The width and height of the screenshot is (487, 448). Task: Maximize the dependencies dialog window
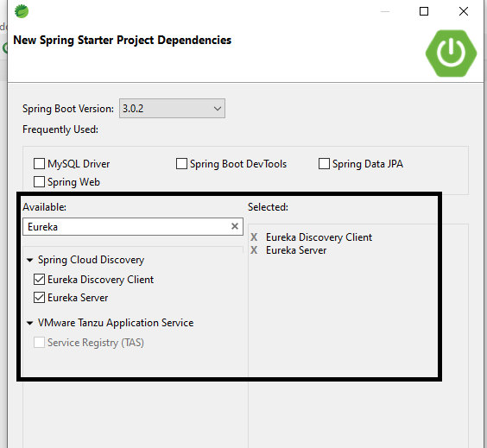point(424,11)
